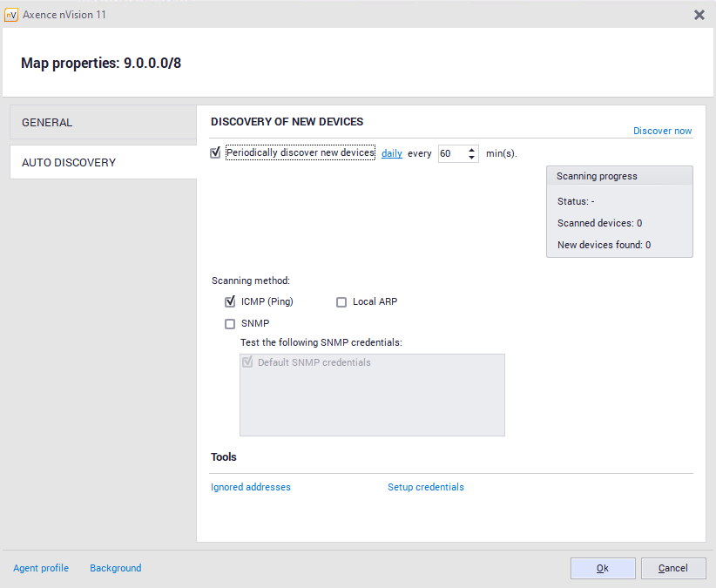Open Setup credentials
716x588 pixels.
click(x=425, y=487)
